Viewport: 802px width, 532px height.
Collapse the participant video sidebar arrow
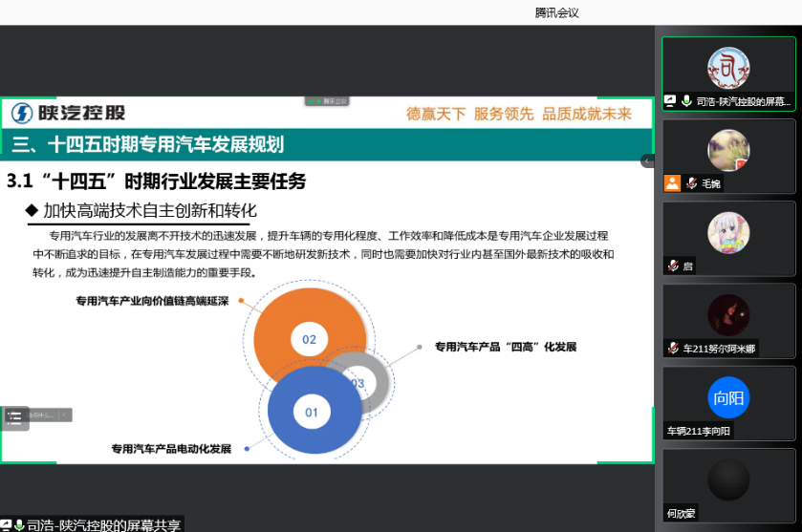[647, 160]
